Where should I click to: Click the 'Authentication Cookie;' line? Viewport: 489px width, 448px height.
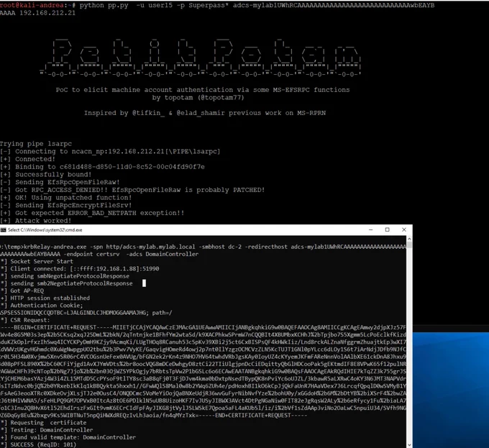tap(42, 305)
